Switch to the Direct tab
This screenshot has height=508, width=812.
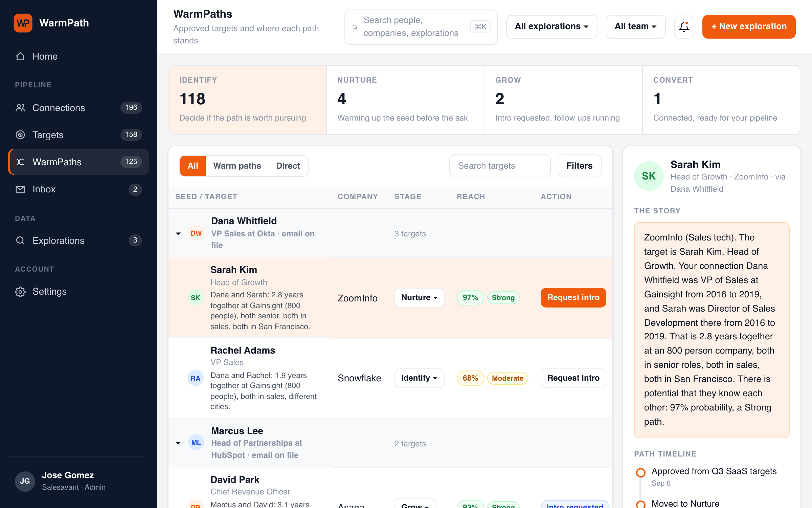pyautogui.click(x=288, y=166)
